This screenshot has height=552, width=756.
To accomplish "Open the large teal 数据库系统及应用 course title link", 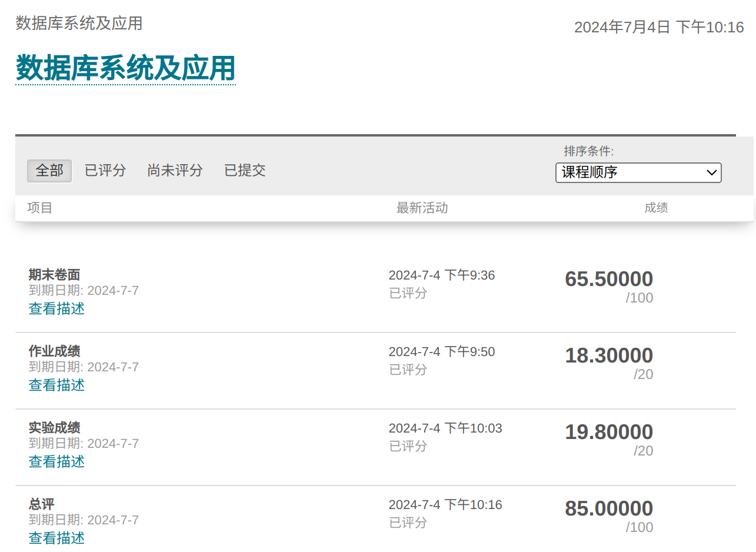I will 125,68.
